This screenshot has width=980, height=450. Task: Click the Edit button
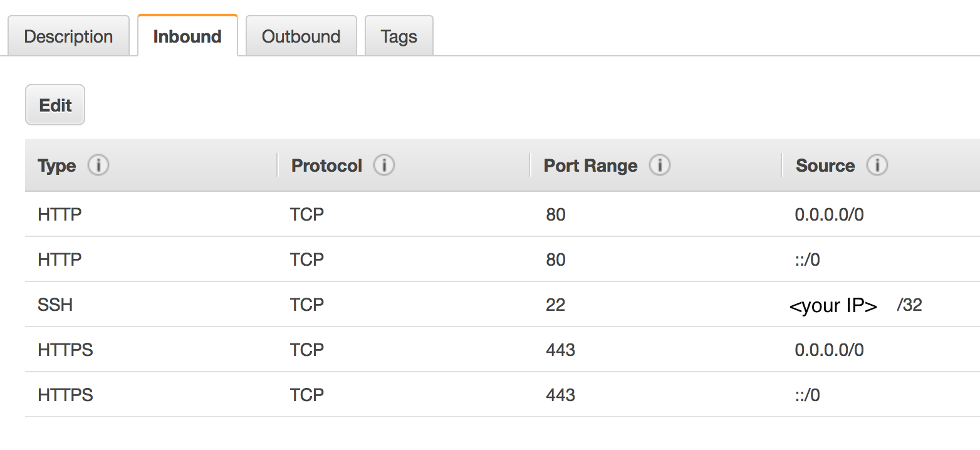(55, 105)
